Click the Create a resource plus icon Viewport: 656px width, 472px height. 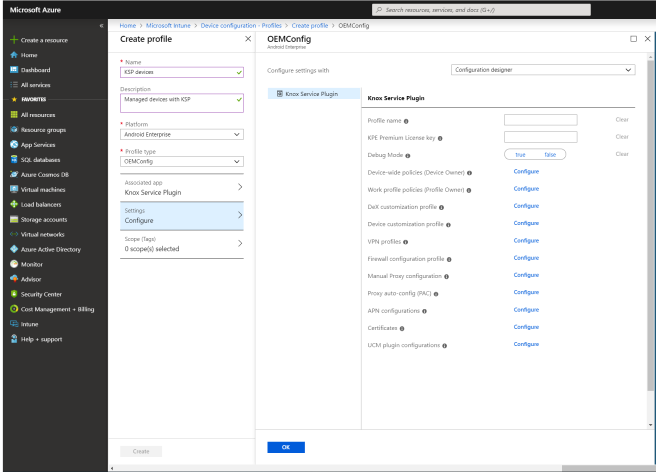pos(14,40)
